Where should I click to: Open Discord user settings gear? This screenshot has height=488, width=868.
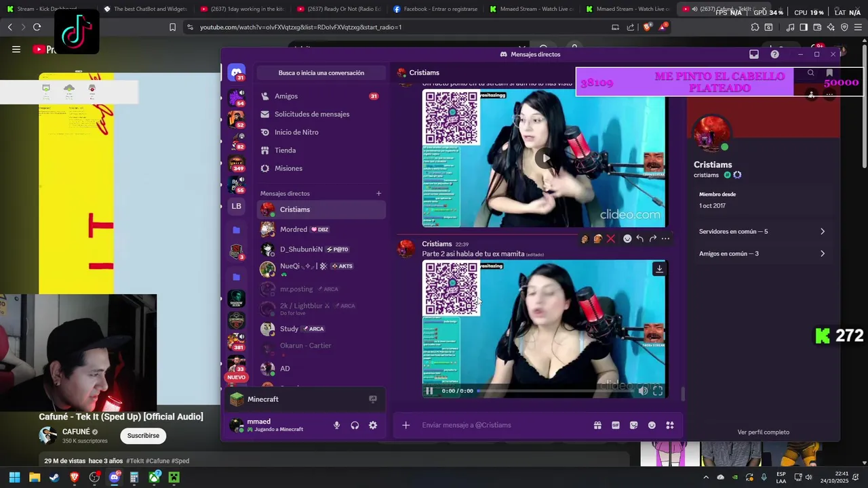373,425
